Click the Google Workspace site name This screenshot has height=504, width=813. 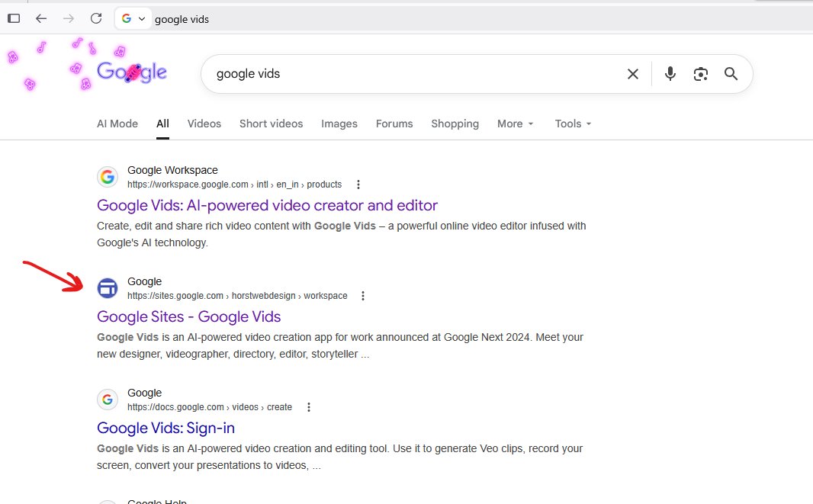point(172,170)
